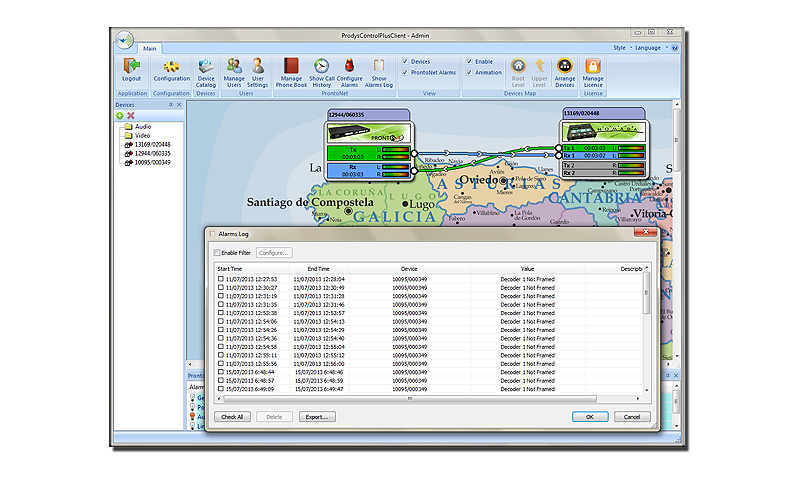Open the Style dropdown menu
The image size is (800, 480).
[620, 47]
